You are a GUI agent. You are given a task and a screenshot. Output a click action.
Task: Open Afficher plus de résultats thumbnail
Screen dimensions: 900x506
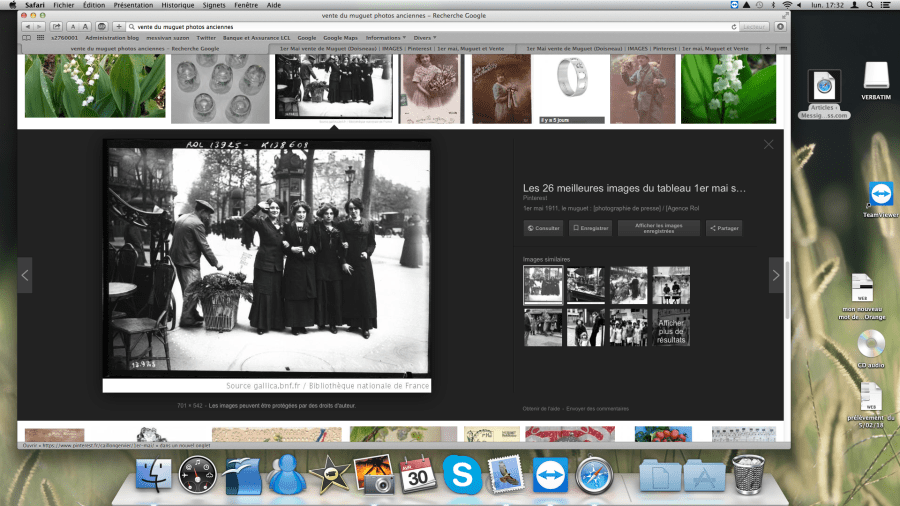[671, 327]
